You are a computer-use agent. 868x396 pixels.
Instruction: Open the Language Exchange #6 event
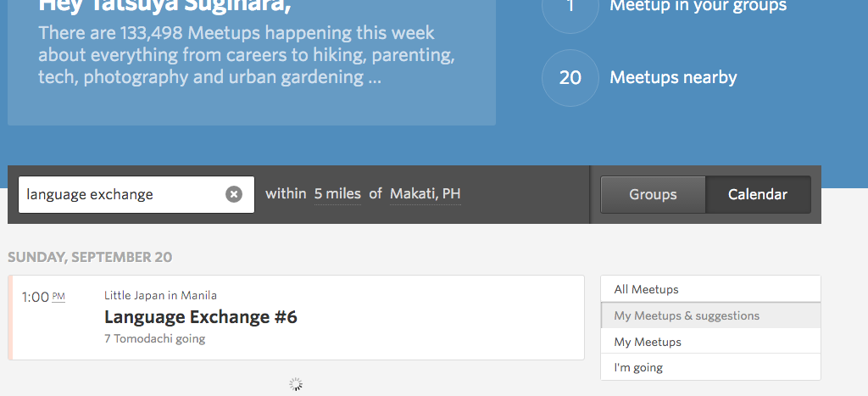tap(200, 317)
